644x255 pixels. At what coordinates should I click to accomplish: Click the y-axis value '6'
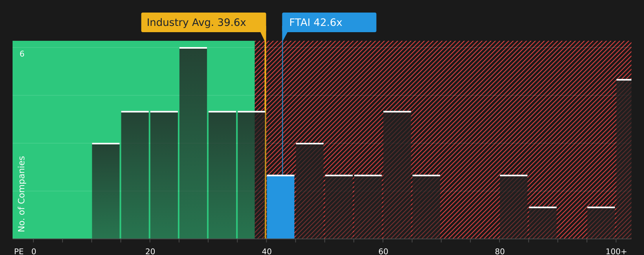pos(22,54)
